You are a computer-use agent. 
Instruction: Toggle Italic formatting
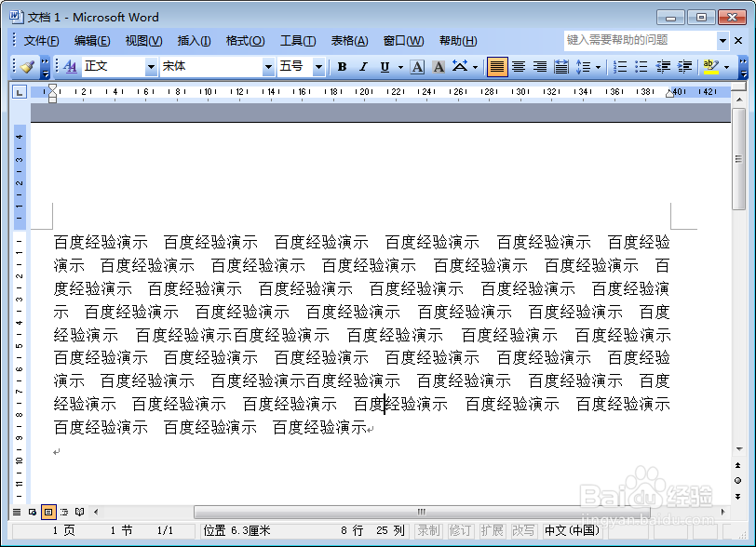pyautogui.click(x=363, y=66)
